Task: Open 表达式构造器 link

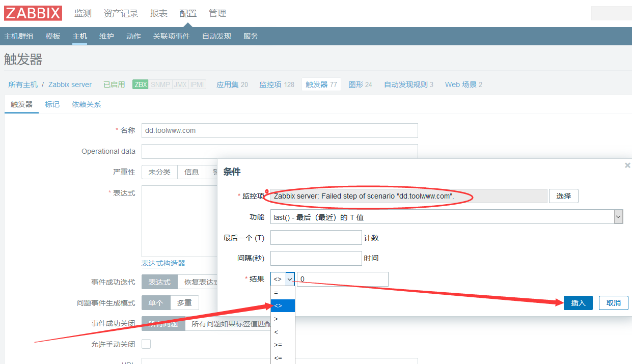Action: 163,263
